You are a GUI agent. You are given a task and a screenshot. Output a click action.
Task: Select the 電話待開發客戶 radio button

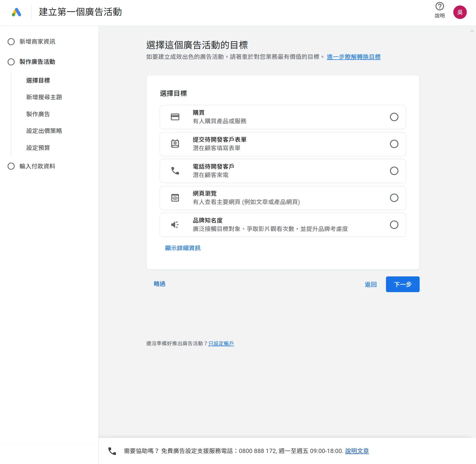pos(394,171)
